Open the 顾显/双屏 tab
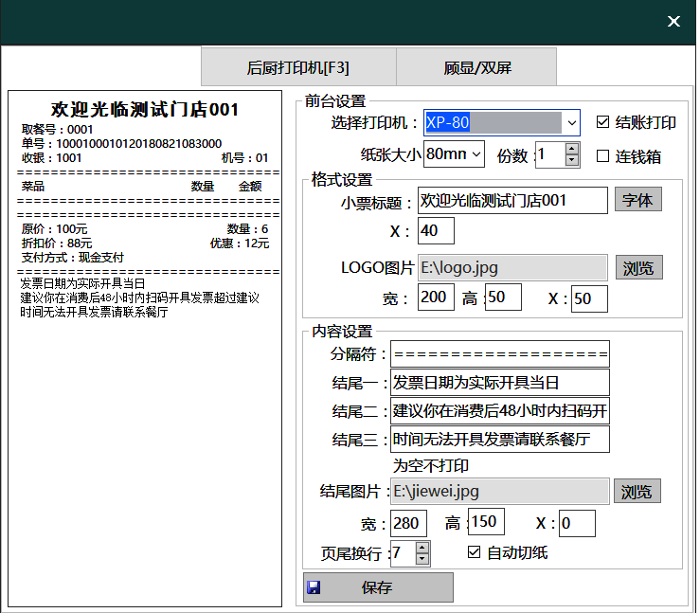The width and height of the screenshot is (700, 613). [476, 67]
